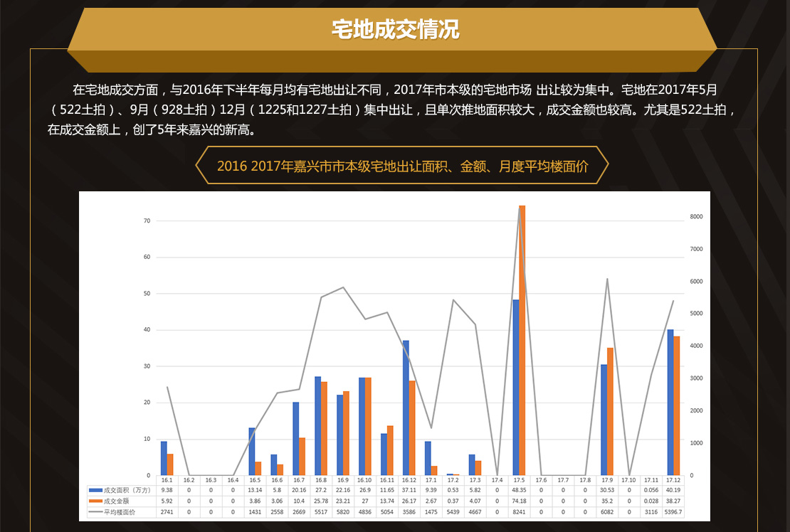This screenshot has height=532, width=790.
Task: Select the chart title 2016 2017年嘉兴市市本级宅地出让面积、金额、月度平均楼面价
Action: coord(403,166)
